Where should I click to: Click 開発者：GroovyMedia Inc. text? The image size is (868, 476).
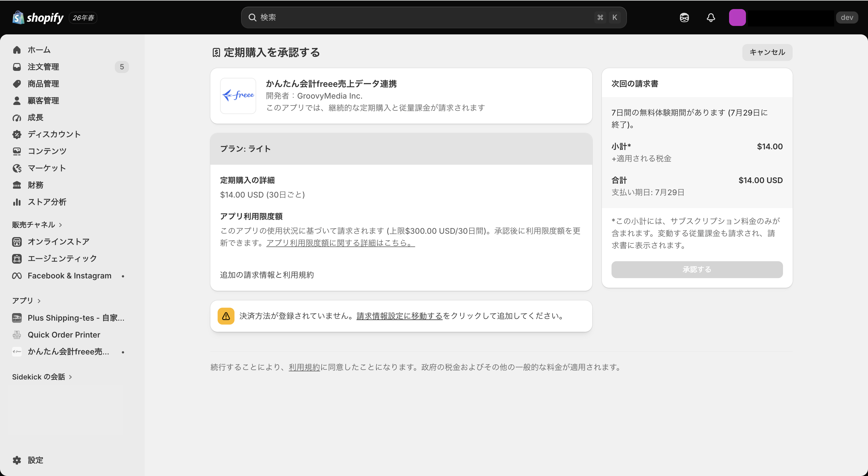click(314, 96)
